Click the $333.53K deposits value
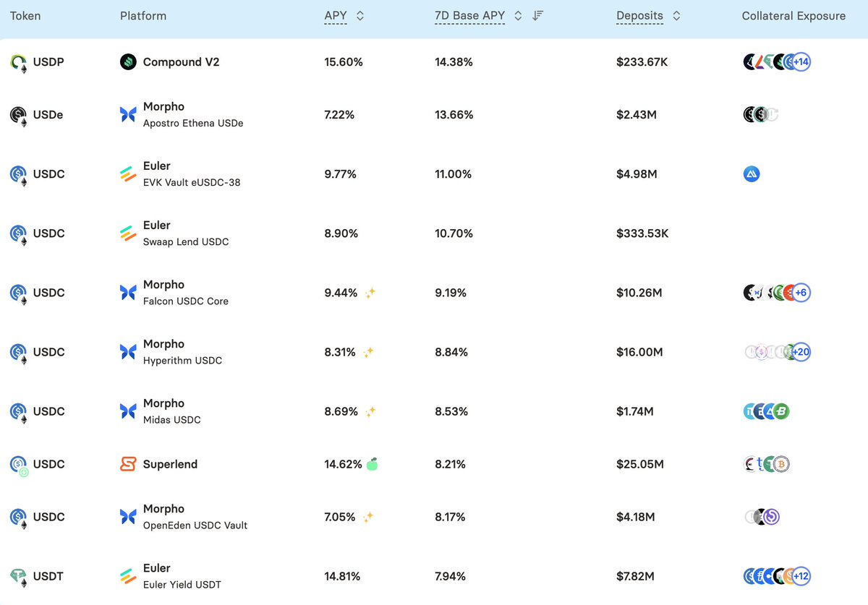868x605 pixels. (x=643, y=233)
